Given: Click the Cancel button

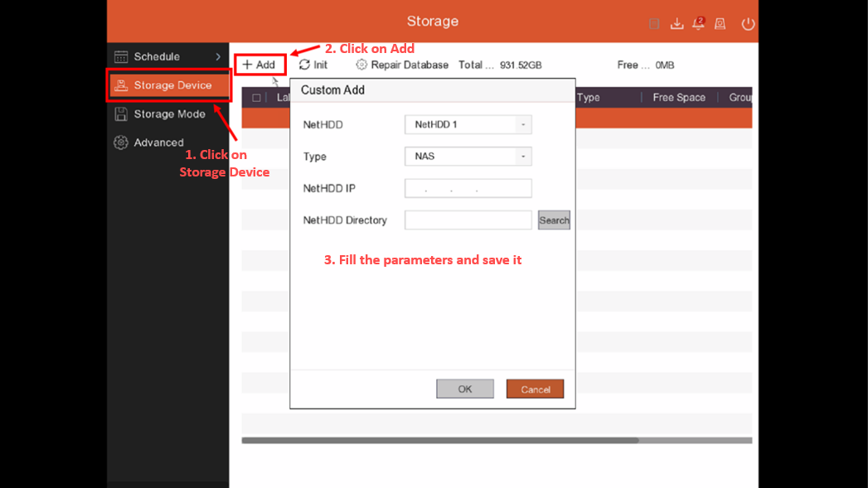Looking at the screenshot, I should coord(536,389).
